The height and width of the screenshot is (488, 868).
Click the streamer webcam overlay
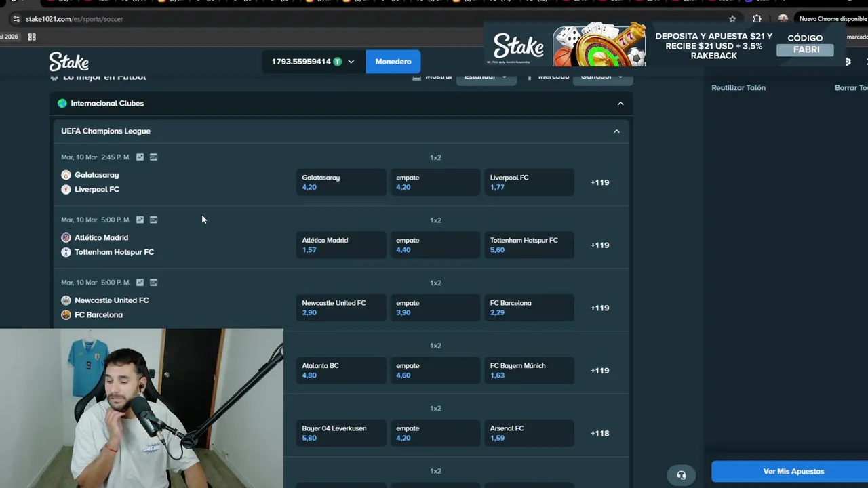[x=142, y=409]
